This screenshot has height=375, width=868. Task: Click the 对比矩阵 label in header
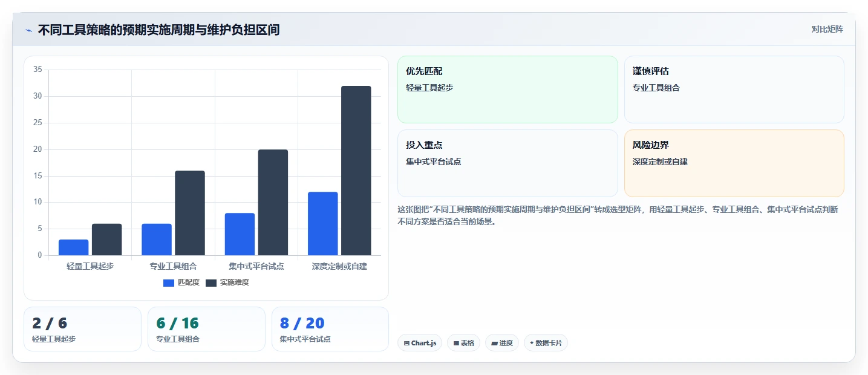click(827, 29)
